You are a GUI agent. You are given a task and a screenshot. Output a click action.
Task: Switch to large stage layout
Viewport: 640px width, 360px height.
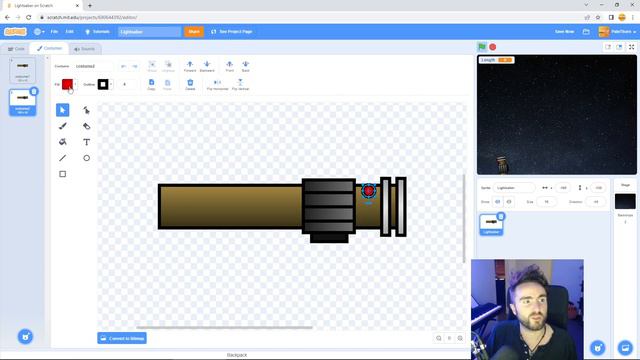(619, 47)
